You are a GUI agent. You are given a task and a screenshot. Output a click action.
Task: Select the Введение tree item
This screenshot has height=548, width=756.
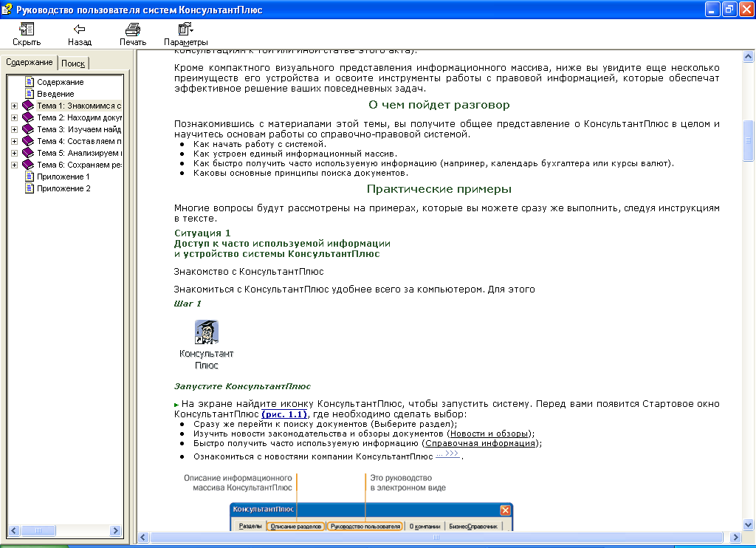[55, 94]
